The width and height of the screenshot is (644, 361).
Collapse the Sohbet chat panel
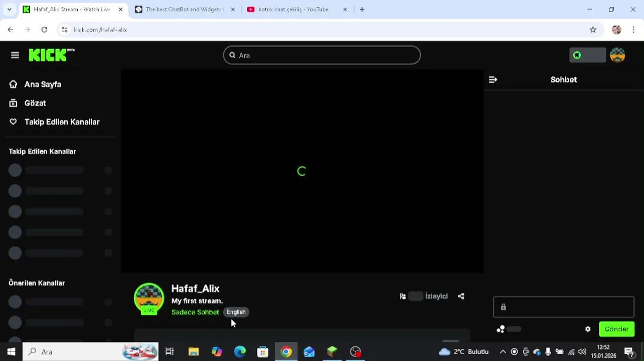493,79
